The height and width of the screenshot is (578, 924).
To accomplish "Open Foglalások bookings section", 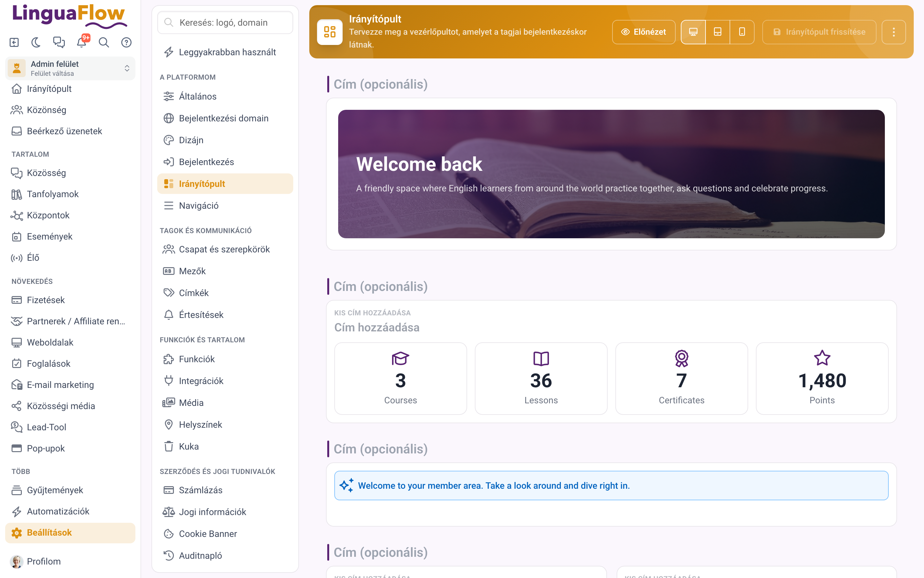I will [70, 363].
